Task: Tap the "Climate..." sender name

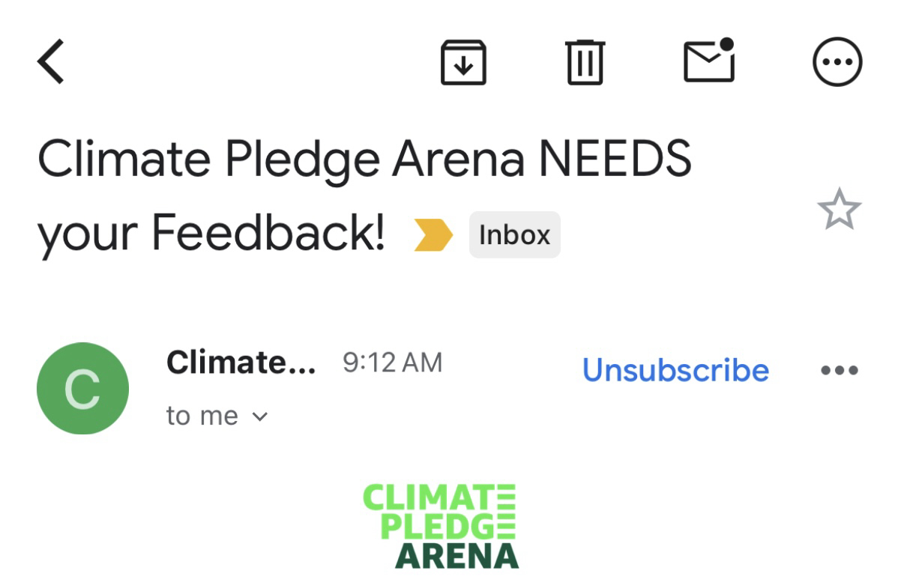Action: coord(241,363)
